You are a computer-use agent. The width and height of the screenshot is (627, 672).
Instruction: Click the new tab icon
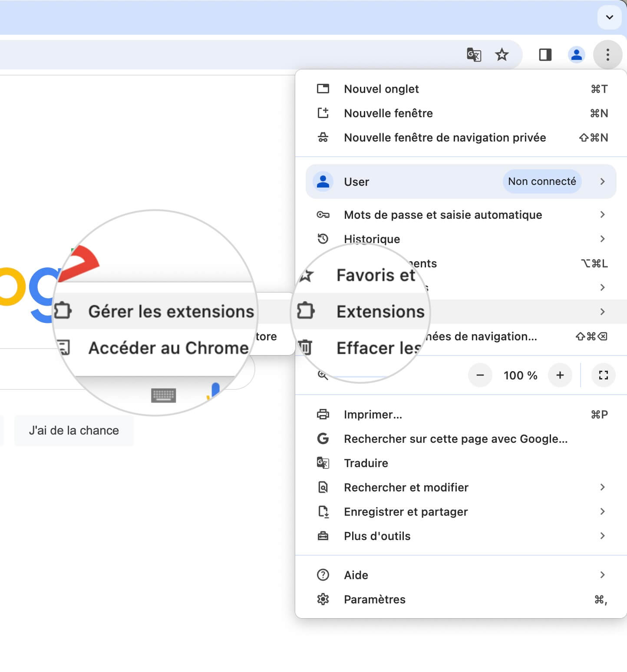[323, 89]
